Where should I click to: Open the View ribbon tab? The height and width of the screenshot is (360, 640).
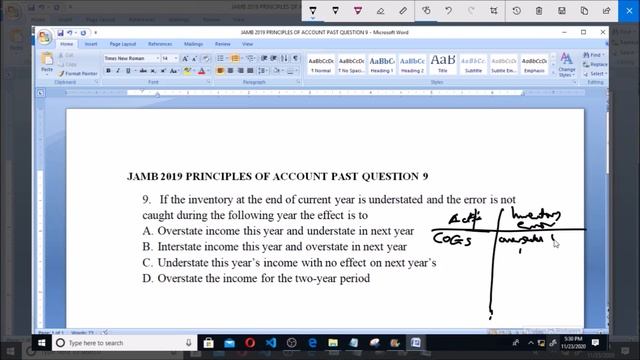(247, 44)
